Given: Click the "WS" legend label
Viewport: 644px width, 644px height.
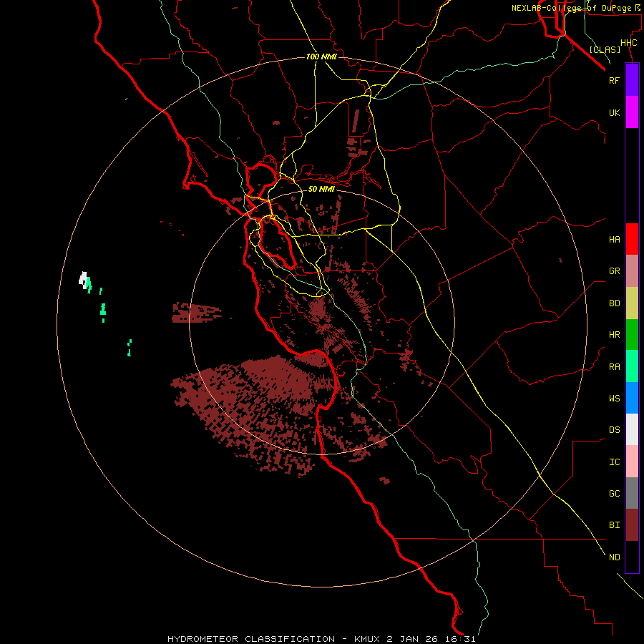Looking at the screenshot, I should tap(614, 399).
